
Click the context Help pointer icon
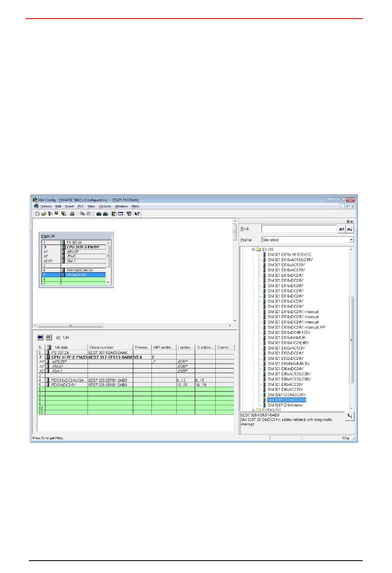137,214
